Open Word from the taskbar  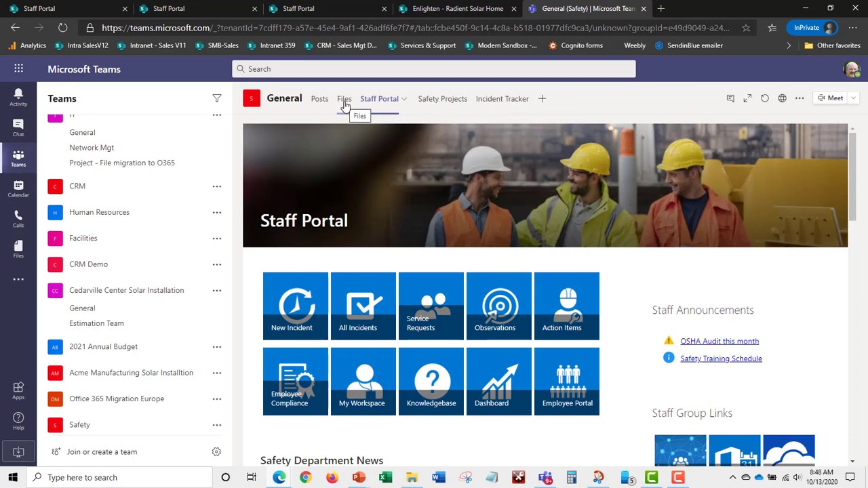tap(438, 477)
